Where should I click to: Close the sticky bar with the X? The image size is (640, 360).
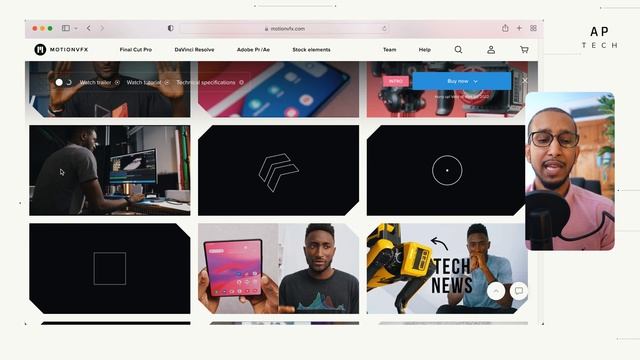tap(524, 81)
